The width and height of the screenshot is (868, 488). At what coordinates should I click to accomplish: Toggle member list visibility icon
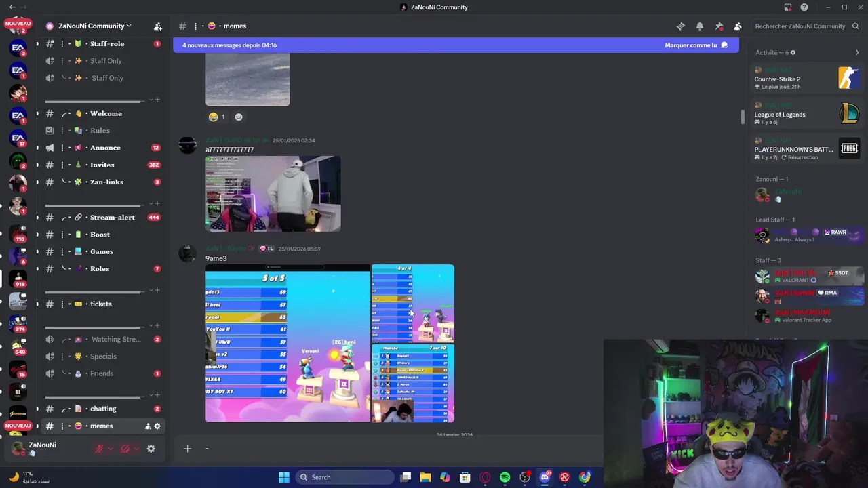[738, 26]
